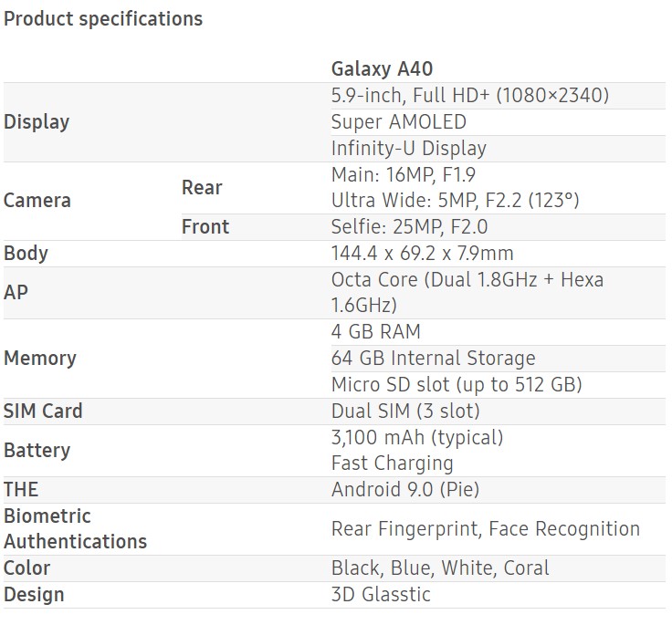Click the Biometric Authentications row label
The height and width of the screenshot is (625, 672).
tap(75, 529)
